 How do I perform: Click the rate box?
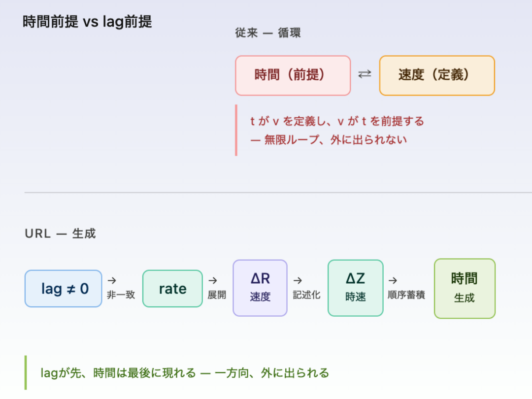tap(172, 289)
